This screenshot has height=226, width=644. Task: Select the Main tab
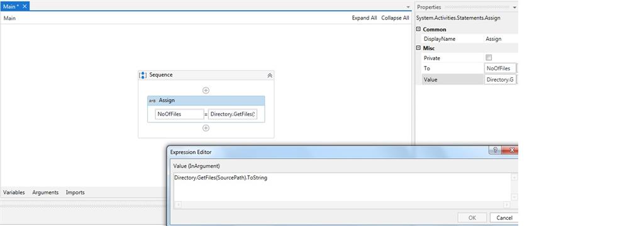15,6
